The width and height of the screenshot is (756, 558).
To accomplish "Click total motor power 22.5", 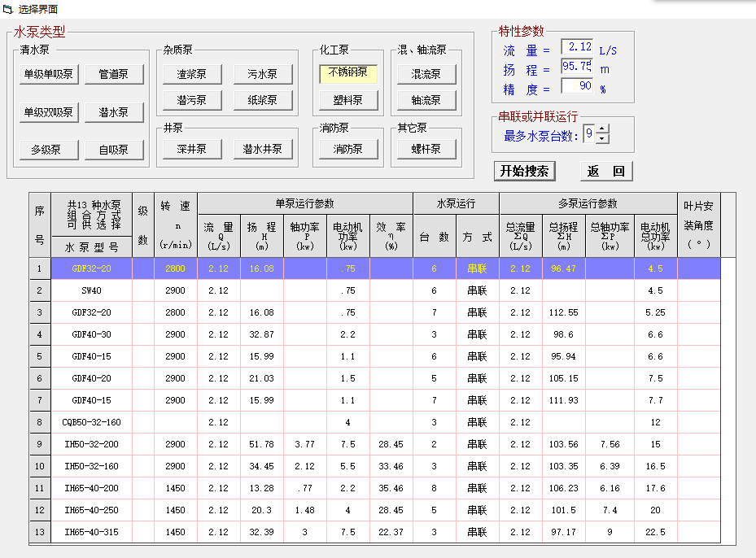I will click(x=655, y=532).
